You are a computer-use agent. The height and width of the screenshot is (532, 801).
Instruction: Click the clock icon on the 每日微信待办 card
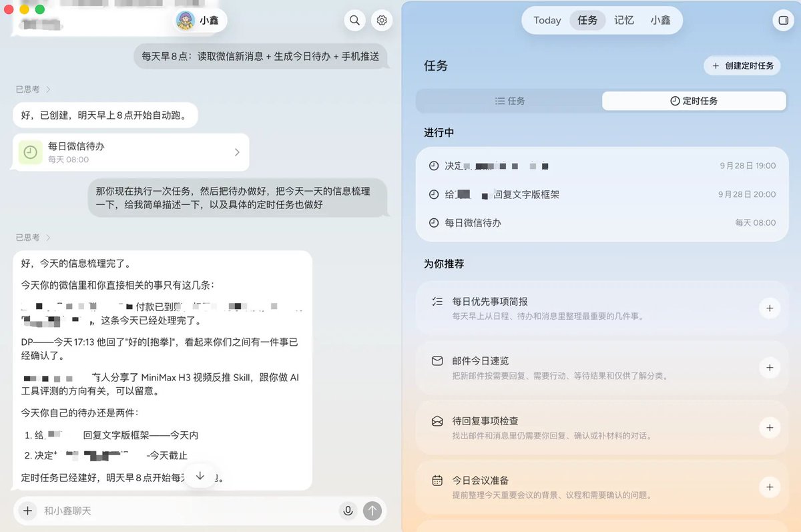pos(31,152)
